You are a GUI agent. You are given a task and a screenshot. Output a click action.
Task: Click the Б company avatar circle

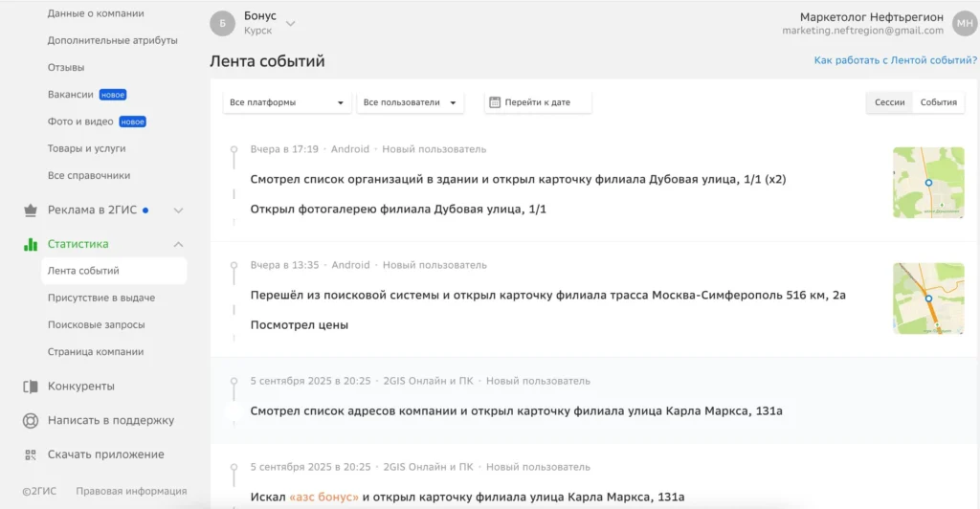tap(222, 24)
